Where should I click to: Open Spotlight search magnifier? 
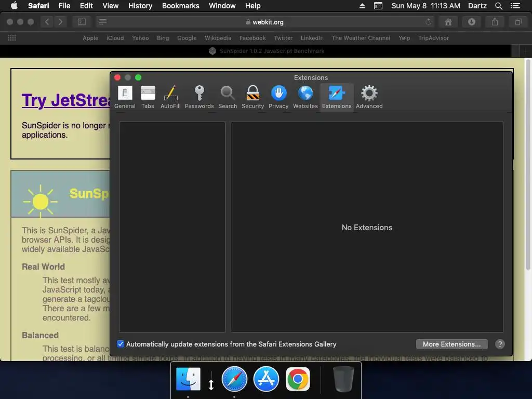[x=498, y=6]
